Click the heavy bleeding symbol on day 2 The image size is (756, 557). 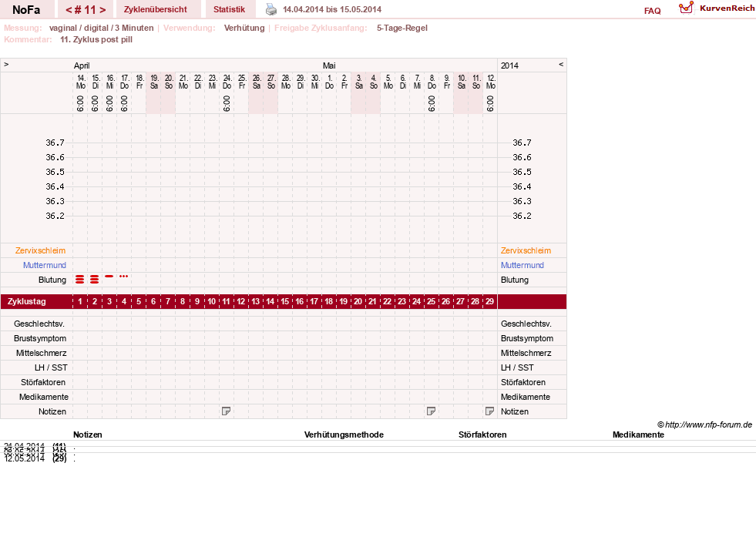click(95, 280)
